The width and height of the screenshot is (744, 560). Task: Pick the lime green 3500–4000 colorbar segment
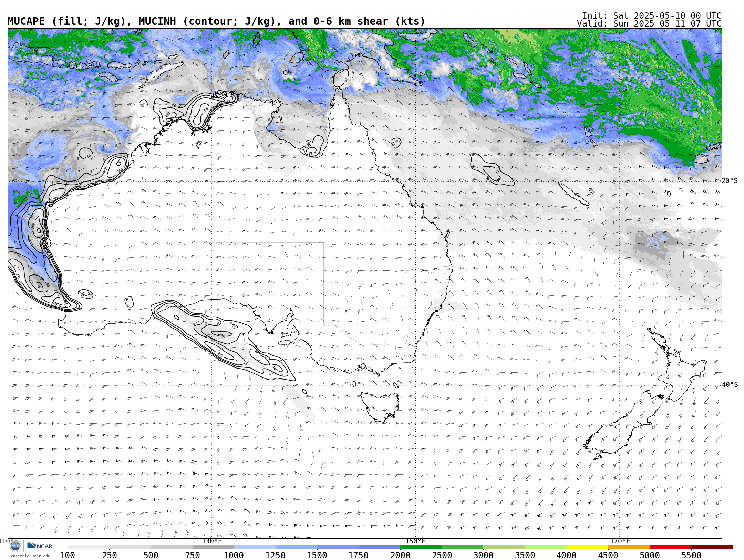546,547
